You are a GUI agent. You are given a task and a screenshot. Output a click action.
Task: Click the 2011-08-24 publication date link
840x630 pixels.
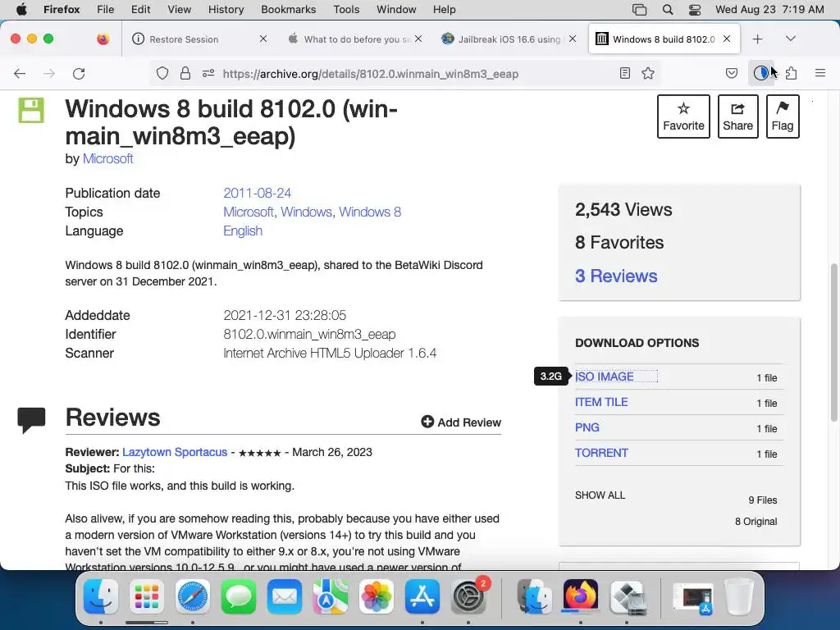pyautogui.click(x=257, y=193)
